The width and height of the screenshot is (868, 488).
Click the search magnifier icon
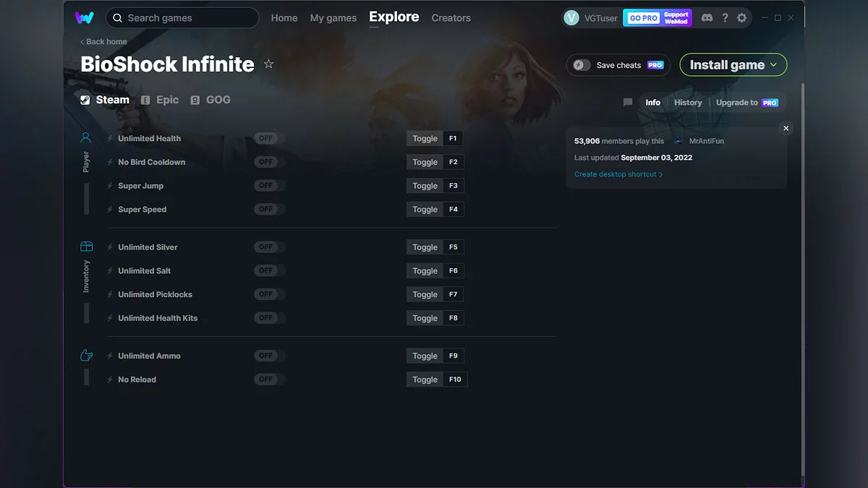117,17
